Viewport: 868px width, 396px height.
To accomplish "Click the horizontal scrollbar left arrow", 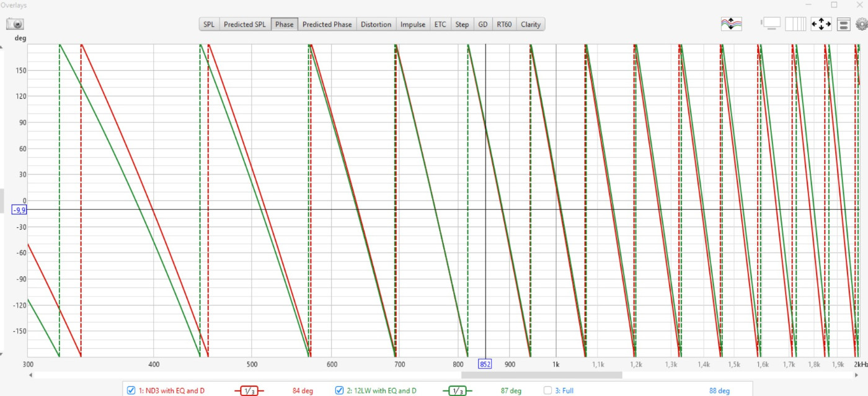I will [31, 375].
